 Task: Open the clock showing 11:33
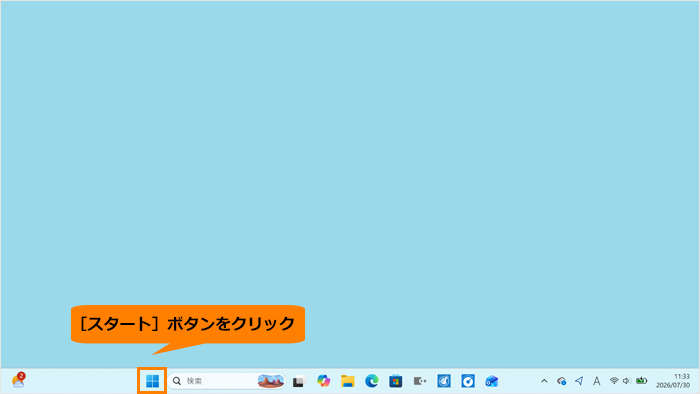(673, 381)
